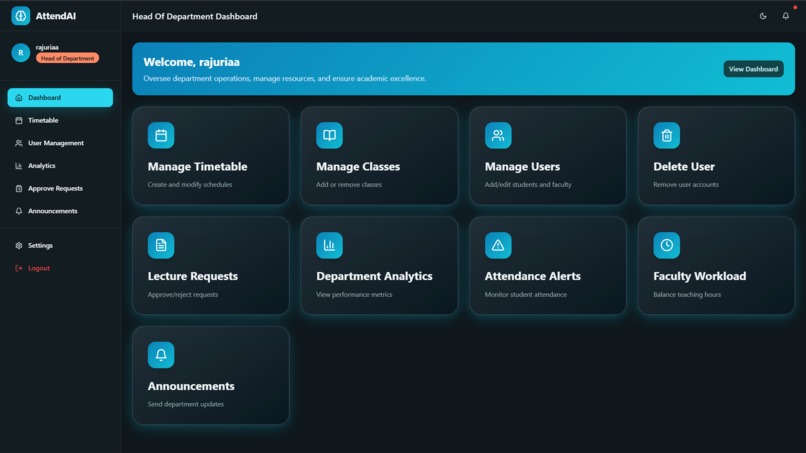Screen dimensions: 806x453
Task: Click the AttendAI brand name
Action: [56, 16]
